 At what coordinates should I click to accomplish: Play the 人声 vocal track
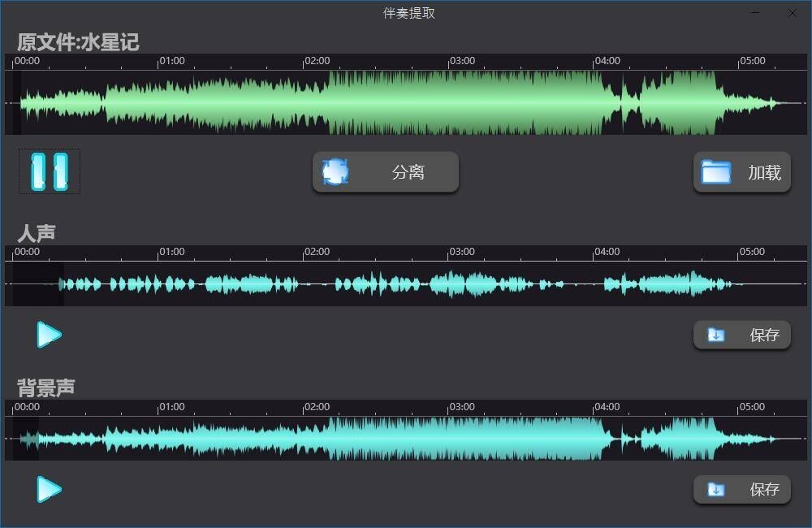click(49, 334)
